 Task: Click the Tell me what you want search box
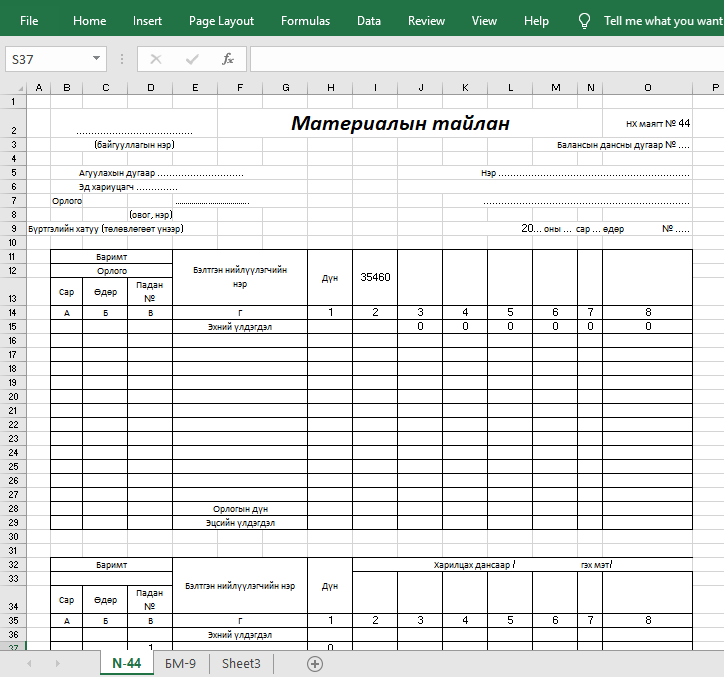663,21
